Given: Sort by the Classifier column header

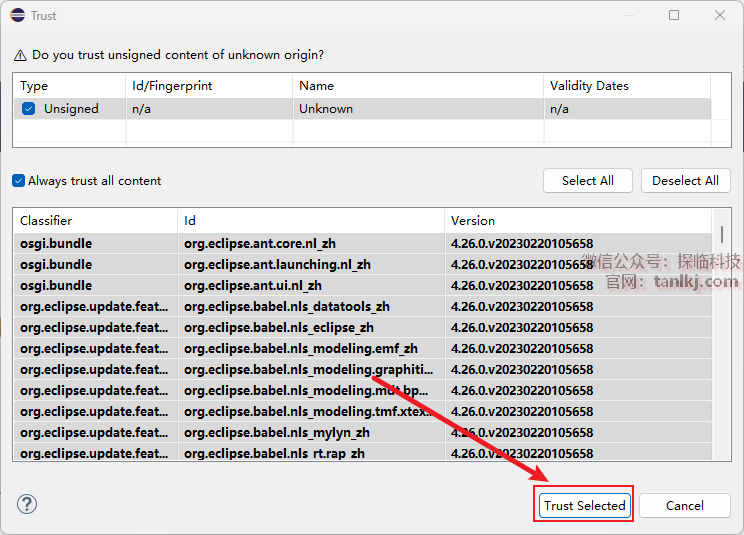Looking at the screenshot, I should coord(95,220).
